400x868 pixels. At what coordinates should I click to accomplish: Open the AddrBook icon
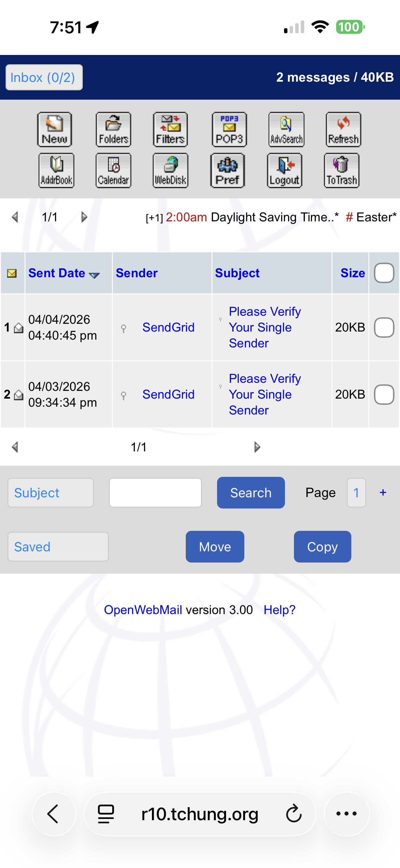56,170
